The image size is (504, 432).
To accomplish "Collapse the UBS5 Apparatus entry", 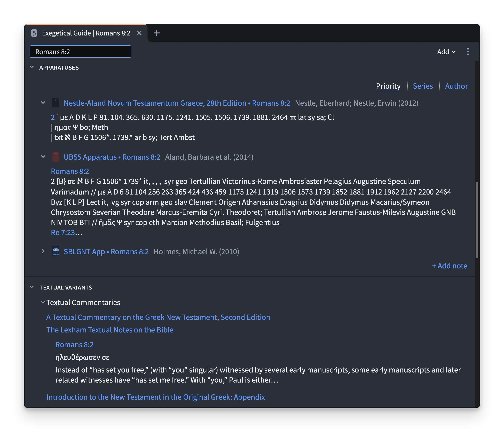I will point(43,157).
